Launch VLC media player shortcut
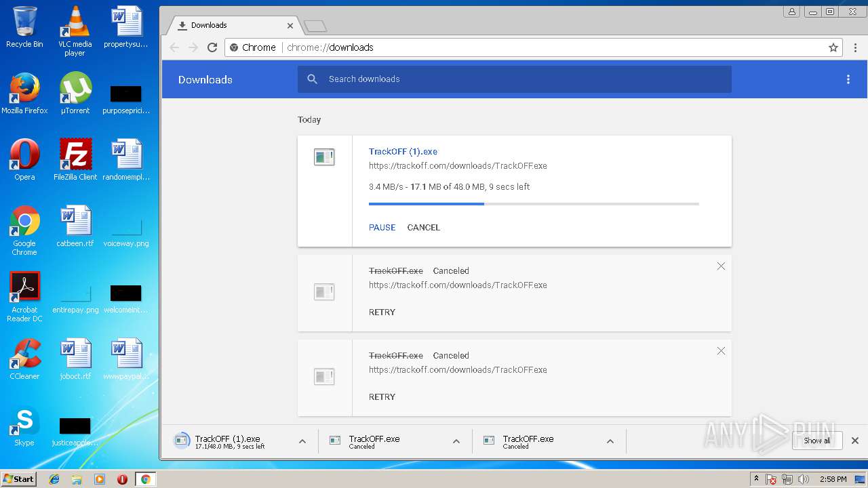Image resolution: width=868 pixels, height=488 pixels. click(75, 31)
